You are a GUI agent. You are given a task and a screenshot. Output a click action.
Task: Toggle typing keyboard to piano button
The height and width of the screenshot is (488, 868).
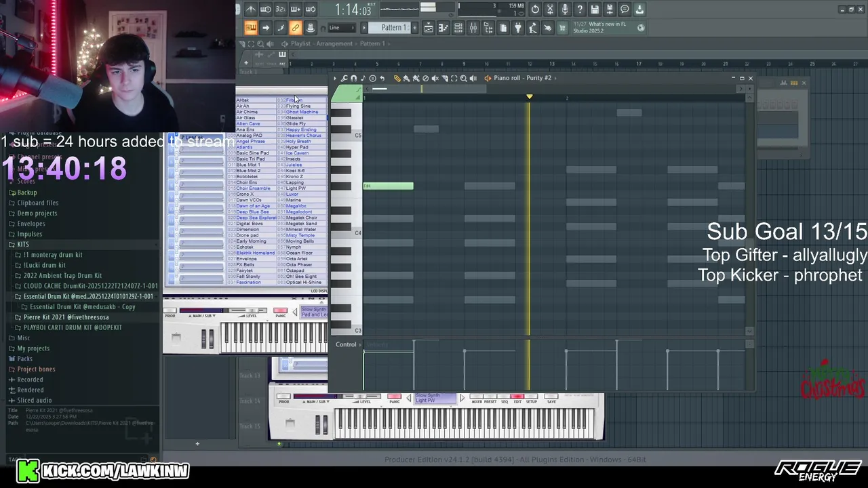[251, 28]
